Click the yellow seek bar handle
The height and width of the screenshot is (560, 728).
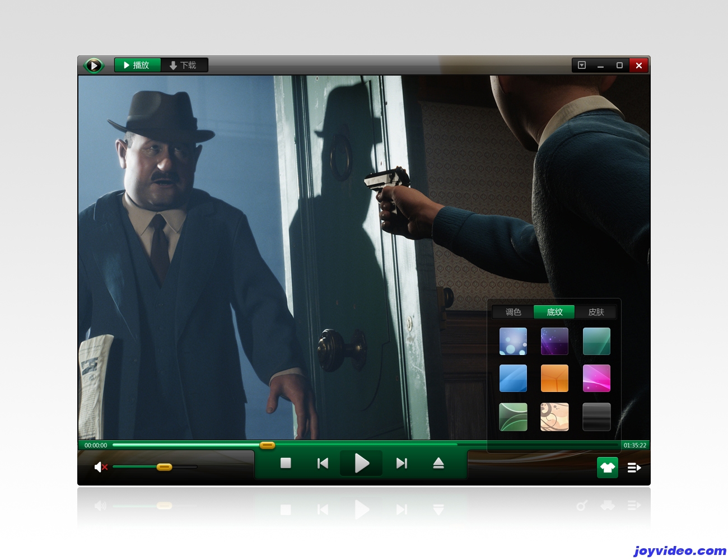pos(267,445)
